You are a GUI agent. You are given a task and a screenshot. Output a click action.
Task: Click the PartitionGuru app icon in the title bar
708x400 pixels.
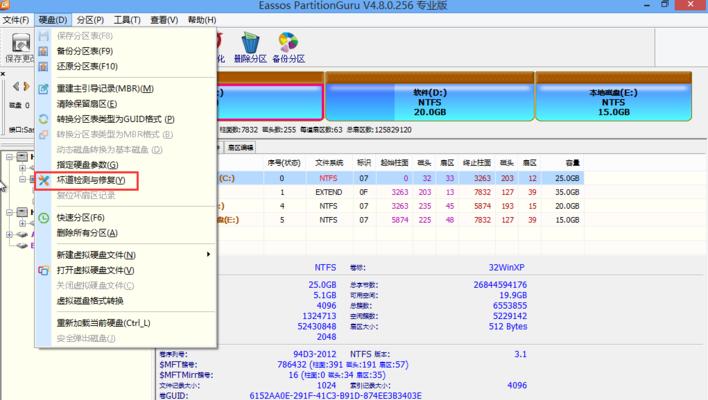coord(4,5)
